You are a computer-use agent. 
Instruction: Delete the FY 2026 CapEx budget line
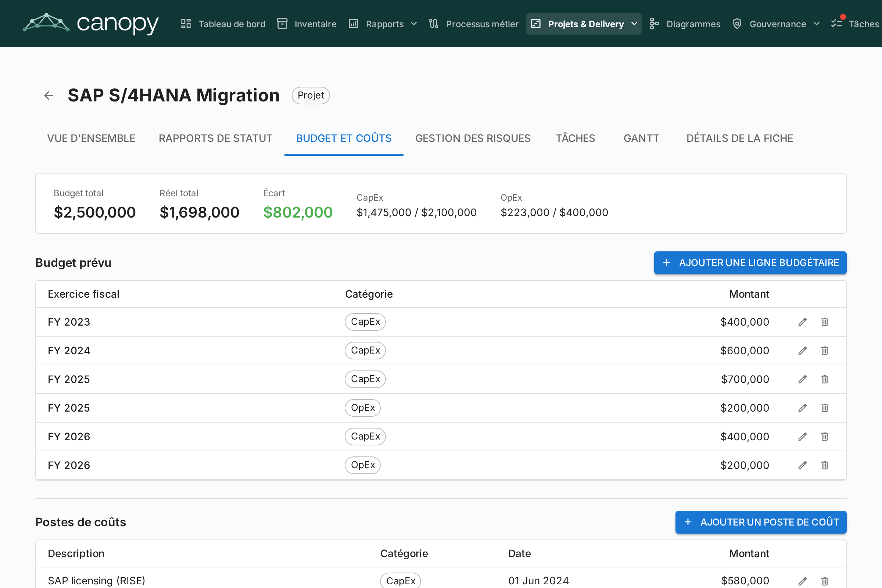[x=825, y=437]
